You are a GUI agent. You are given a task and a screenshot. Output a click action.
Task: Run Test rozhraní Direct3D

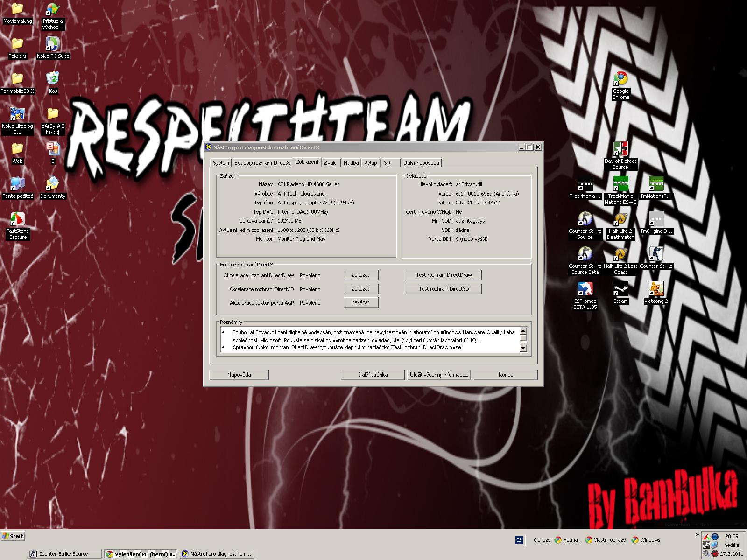pos(444,289)
